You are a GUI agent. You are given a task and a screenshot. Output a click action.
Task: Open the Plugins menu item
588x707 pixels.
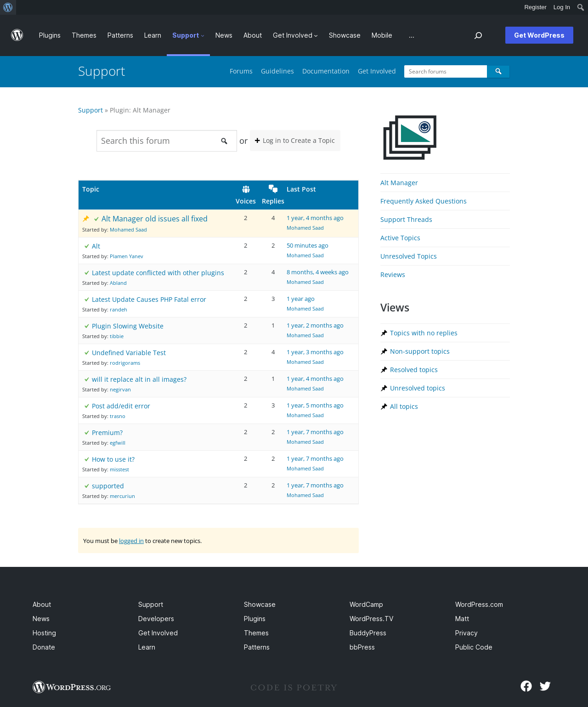50,35
